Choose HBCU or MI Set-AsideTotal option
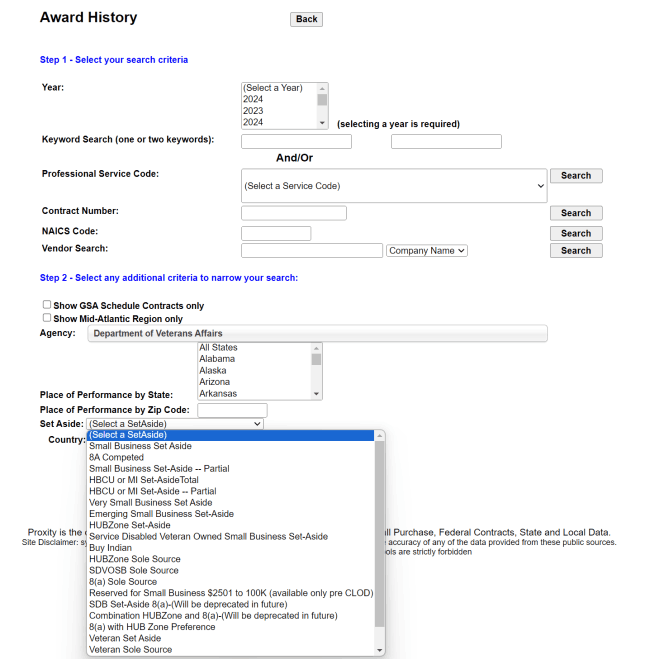The image size is (659, 659). coord(230,480)
